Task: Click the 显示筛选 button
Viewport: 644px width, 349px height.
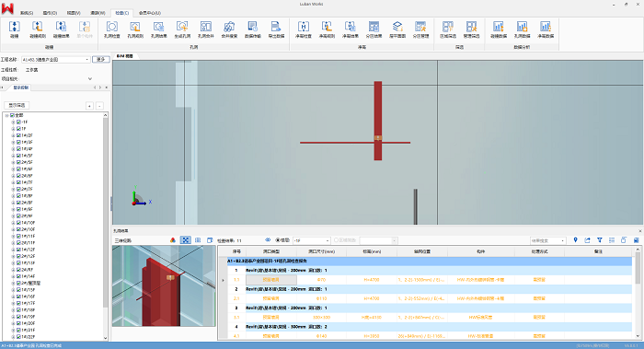Action: (x=17, y=106)
